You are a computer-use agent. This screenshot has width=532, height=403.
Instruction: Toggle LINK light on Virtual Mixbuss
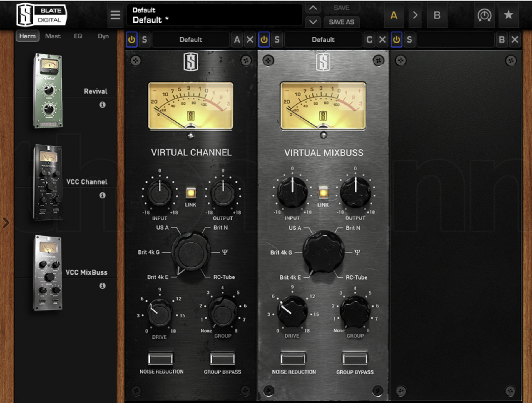(x=323, y=193)
